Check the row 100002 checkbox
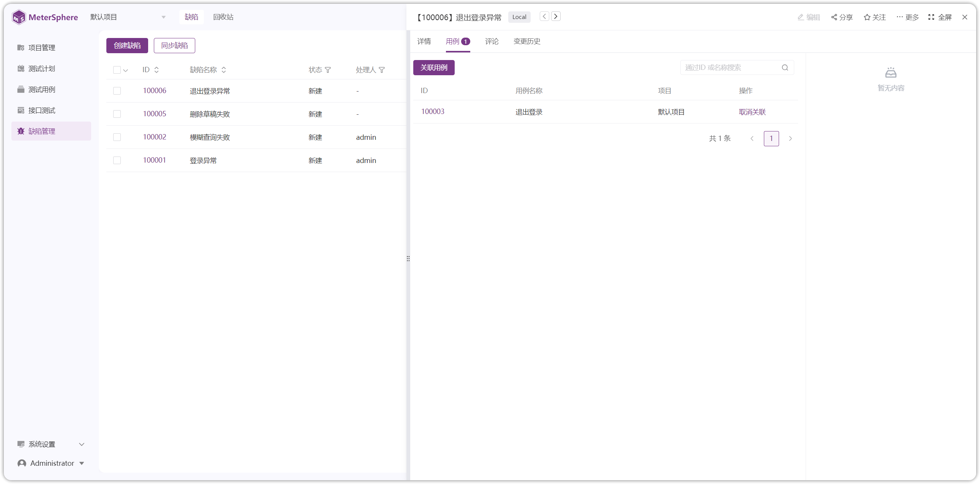980x484 pixels. [x=117, y=138]
